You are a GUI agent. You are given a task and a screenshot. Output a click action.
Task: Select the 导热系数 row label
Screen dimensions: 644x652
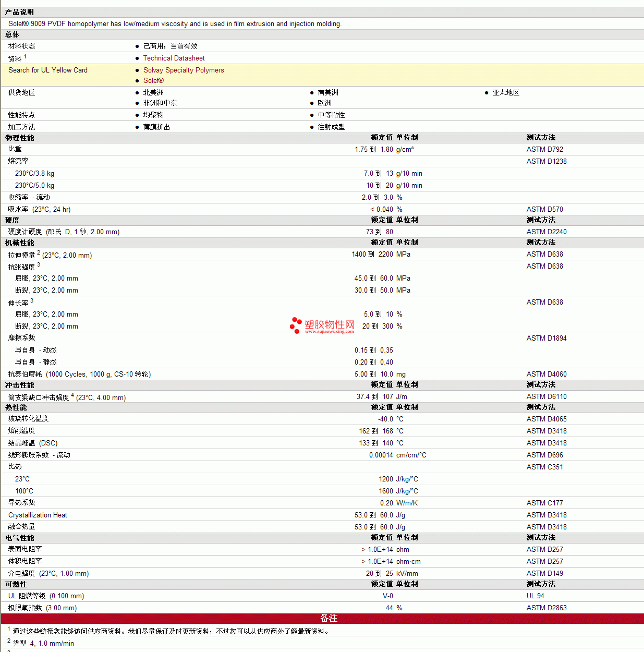coord(22,503)
